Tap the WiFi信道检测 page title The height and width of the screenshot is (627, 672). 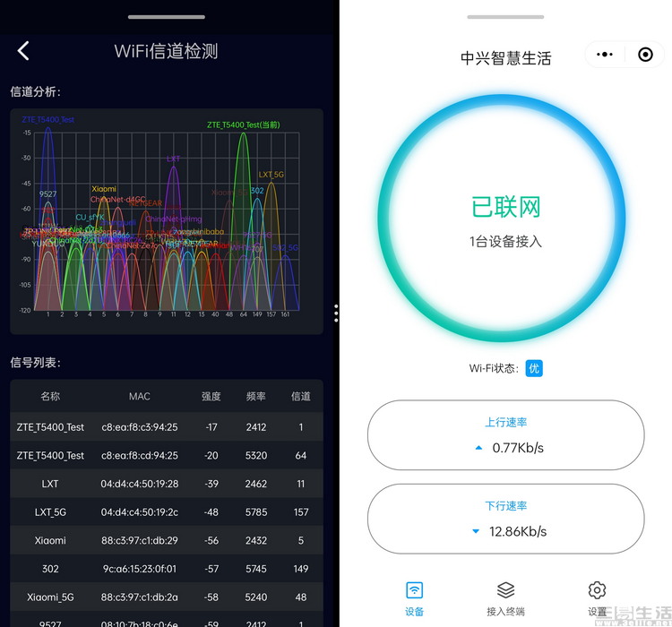(x=167, y=51)
